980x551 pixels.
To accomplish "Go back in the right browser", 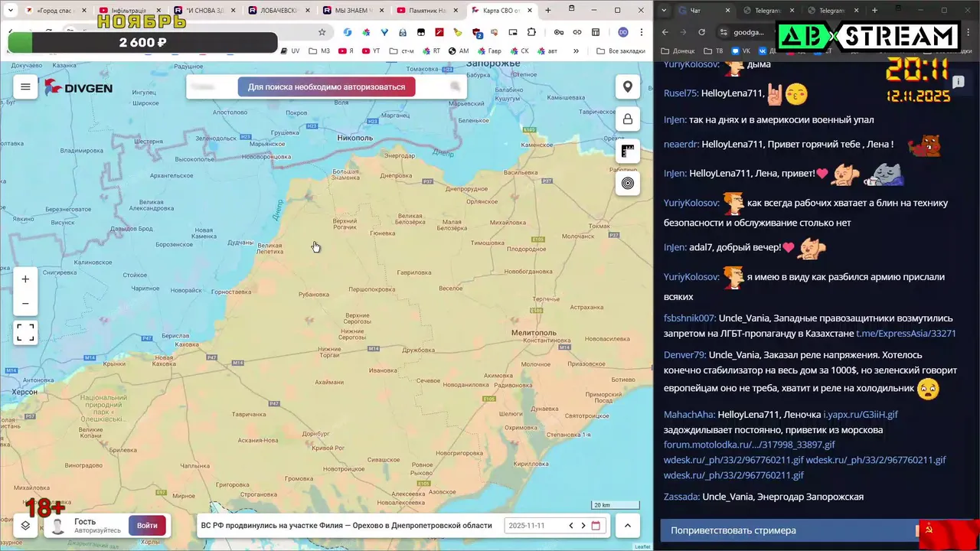I will (x=665, y=32).
